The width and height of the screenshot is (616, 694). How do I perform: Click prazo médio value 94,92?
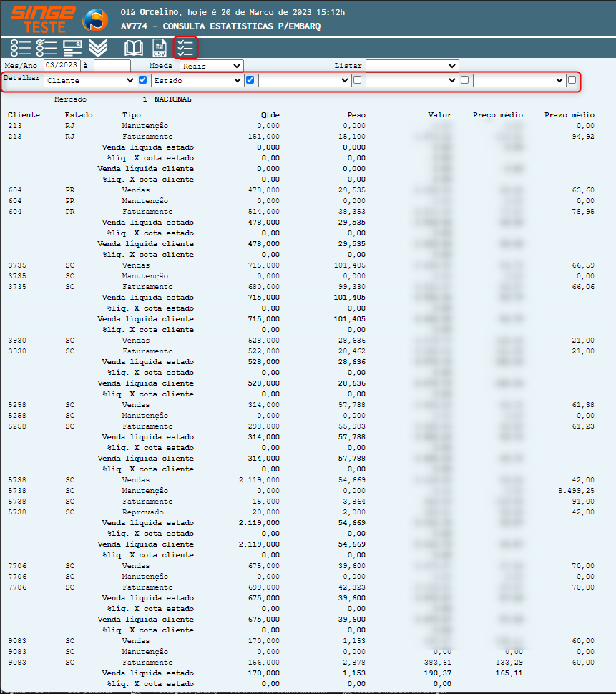[583, 137]
